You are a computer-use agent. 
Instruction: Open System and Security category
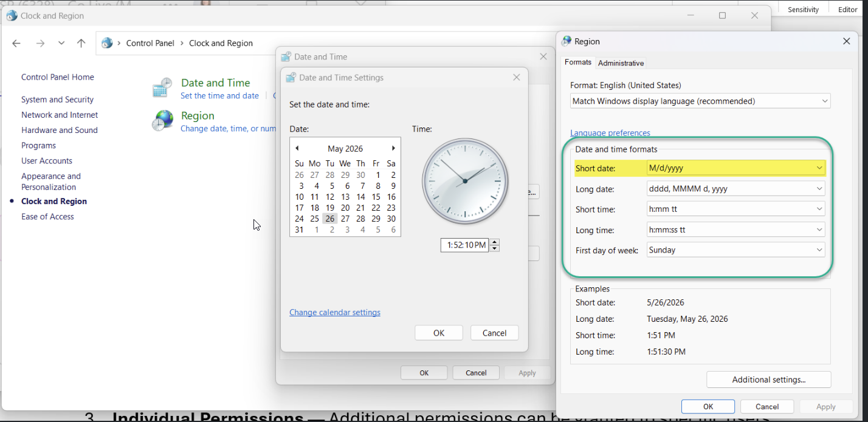tap(57, 100)
